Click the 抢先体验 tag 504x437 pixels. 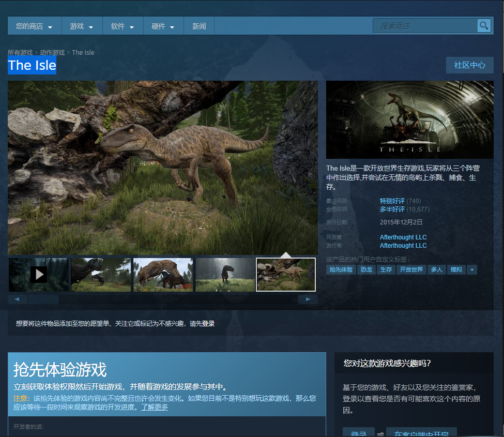pyautogui.click(x=341, y=270)
